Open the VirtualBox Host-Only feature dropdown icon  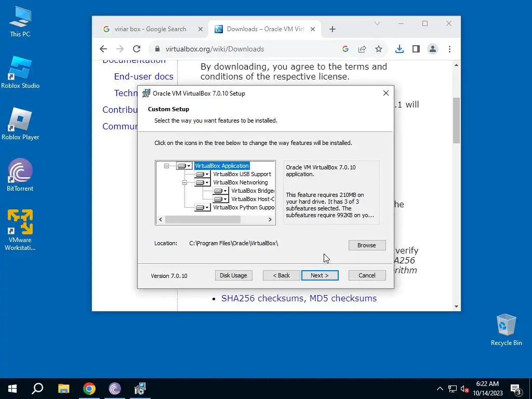coord(220,199)
